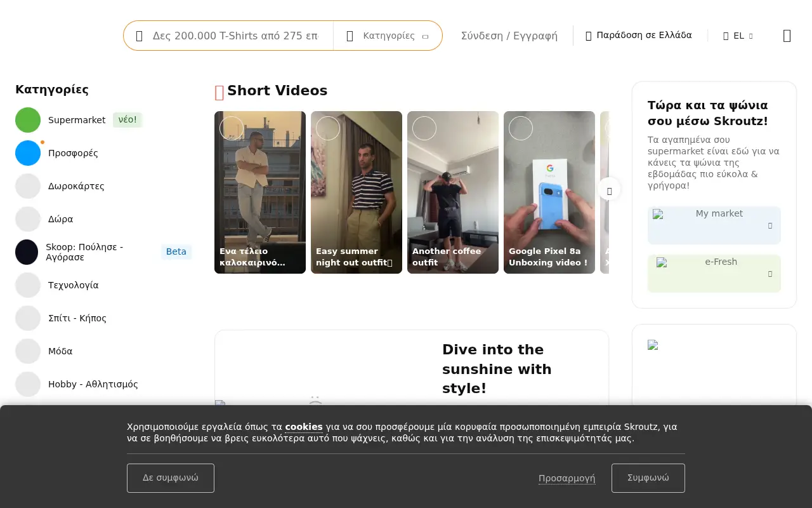Click the Short Videos heading
812x508 pixels.
pos(277,91)
